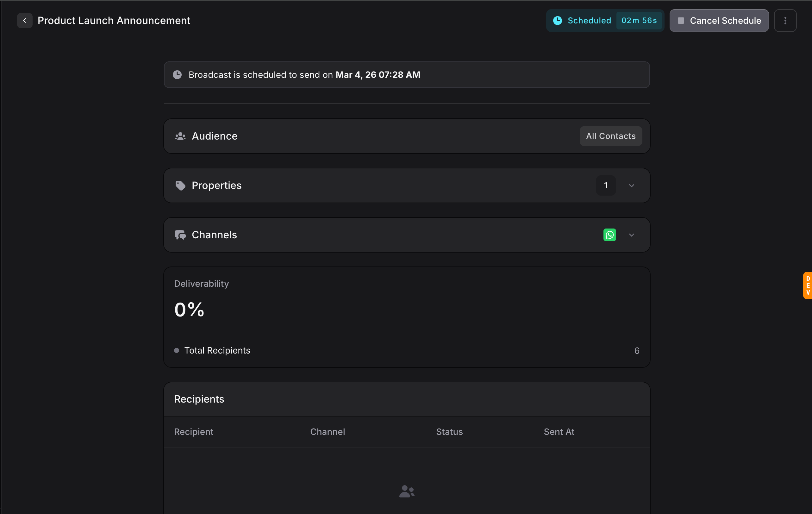
Task: Click the WhatsApp channel icon
Action: (609, 235)
